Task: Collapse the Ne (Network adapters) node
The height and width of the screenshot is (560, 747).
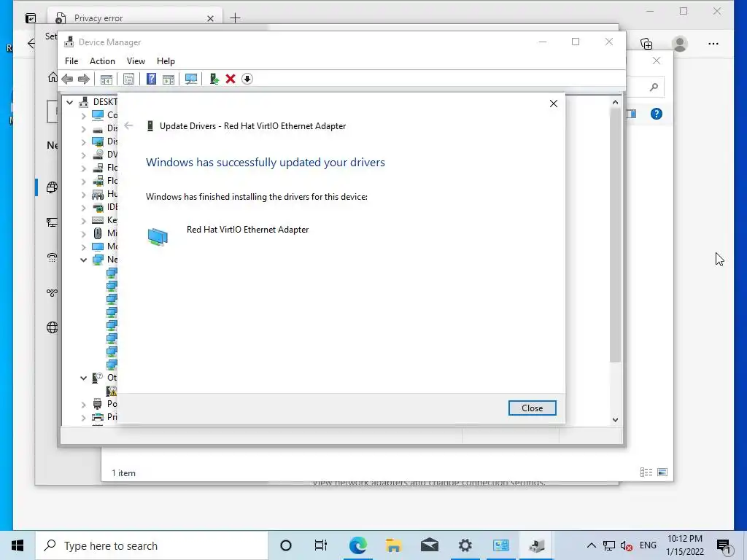Action: point(83,260)
